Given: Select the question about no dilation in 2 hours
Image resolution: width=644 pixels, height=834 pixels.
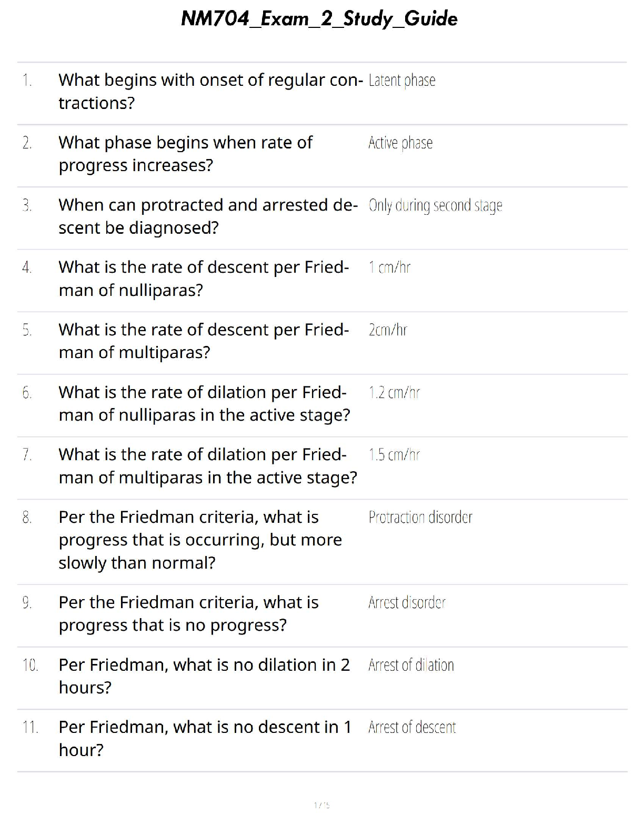Looking at the screenshot, I should [204, 676].
